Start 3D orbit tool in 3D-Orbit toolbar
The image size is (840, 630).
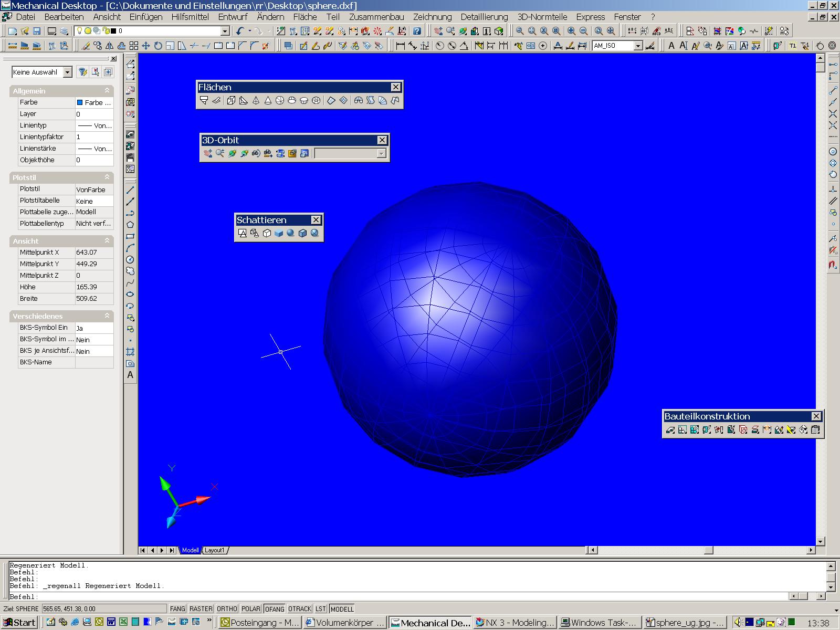pos(232,153)
